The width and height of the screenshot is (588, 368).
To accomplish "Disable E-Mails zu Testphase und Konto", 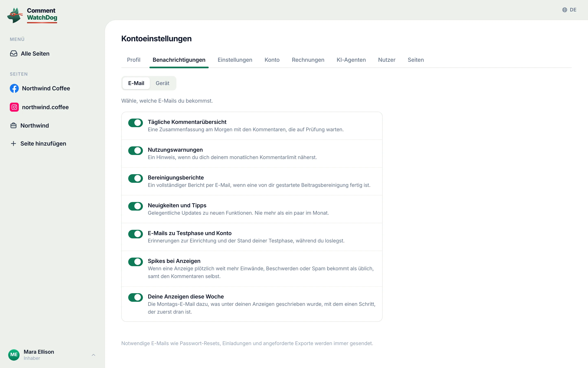I will [136, 234].
